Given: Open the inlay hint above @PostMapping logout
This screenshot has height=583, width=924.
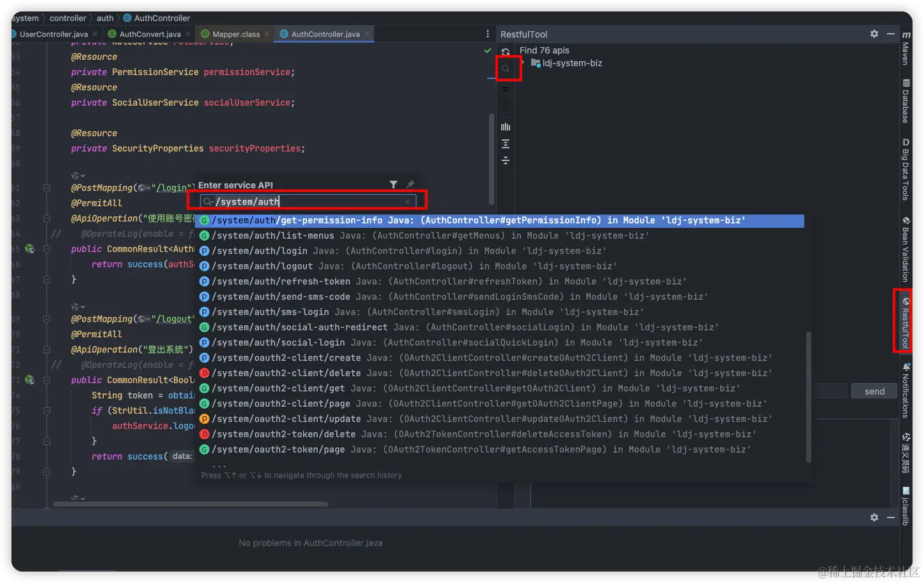Looking at the screenshot, I should [x=78, y=306].
